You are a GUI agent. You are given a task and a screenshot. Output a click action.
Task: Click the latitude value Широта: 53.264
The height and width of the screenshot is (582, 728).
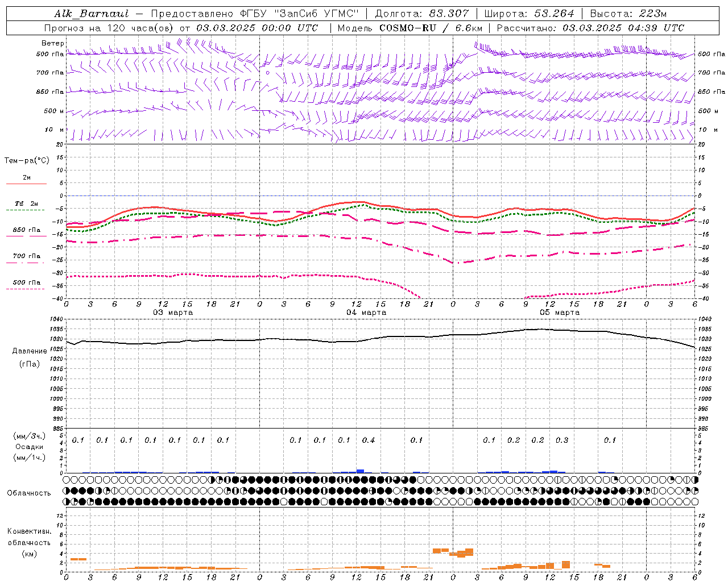529,14
